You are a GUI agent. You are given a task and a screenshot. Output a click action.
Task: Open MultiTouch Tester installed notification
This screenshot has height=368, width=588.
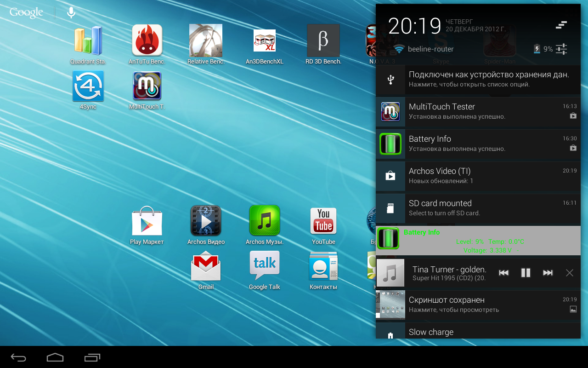click(x=478, y=113)
